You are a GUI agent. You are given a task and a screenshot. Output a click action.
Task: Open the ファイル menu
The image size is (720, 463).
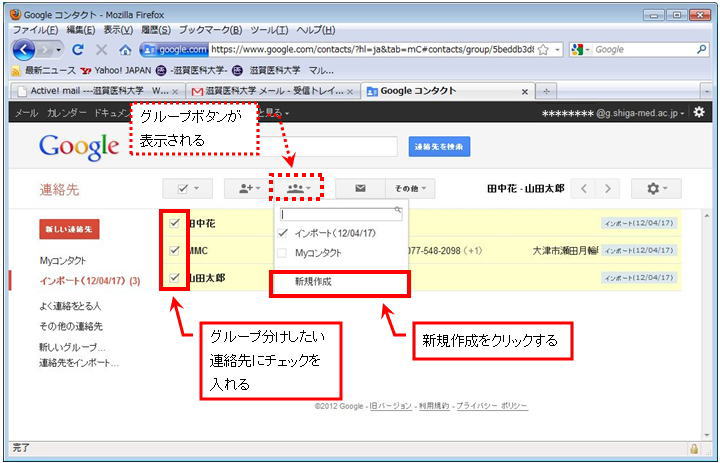(x=35, y=30)
